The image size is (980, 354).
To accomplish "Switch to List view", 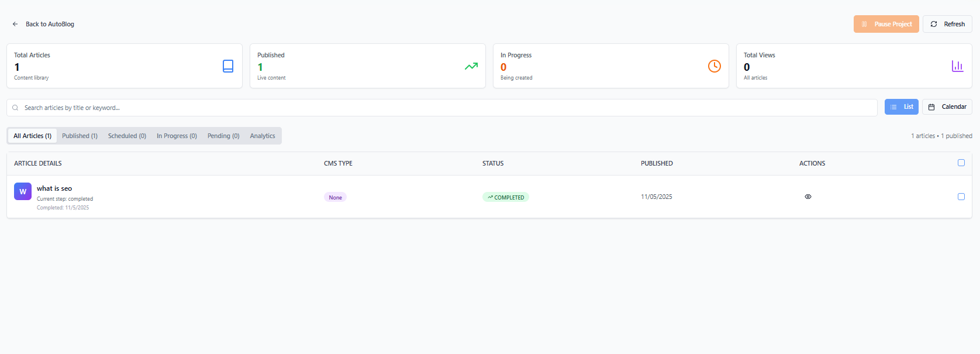I will click(x=901, y=107).
